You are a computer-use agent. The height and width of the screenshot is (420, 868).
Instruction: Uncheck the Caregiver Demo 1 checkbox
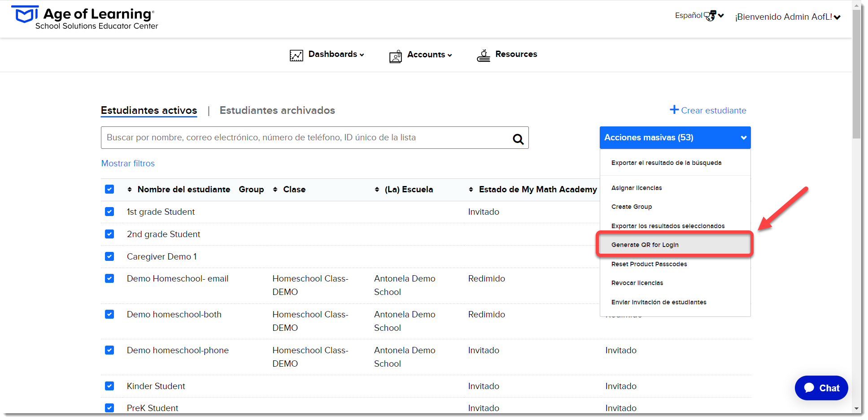(109, 256)
